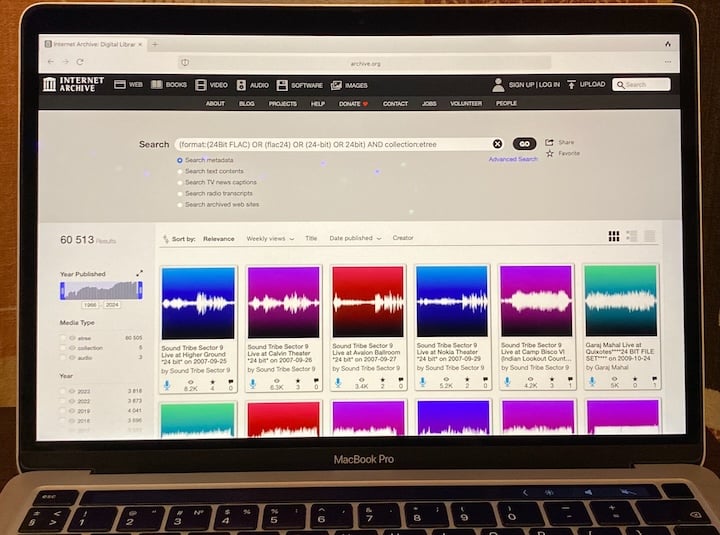Sort results by Relevance
Image resolution: width=720 pixels, height=535 pixels.
(219, 239)
